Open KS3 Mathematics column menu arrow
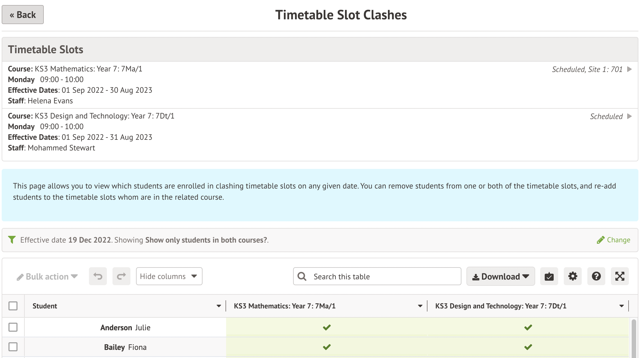 point(420,306)
